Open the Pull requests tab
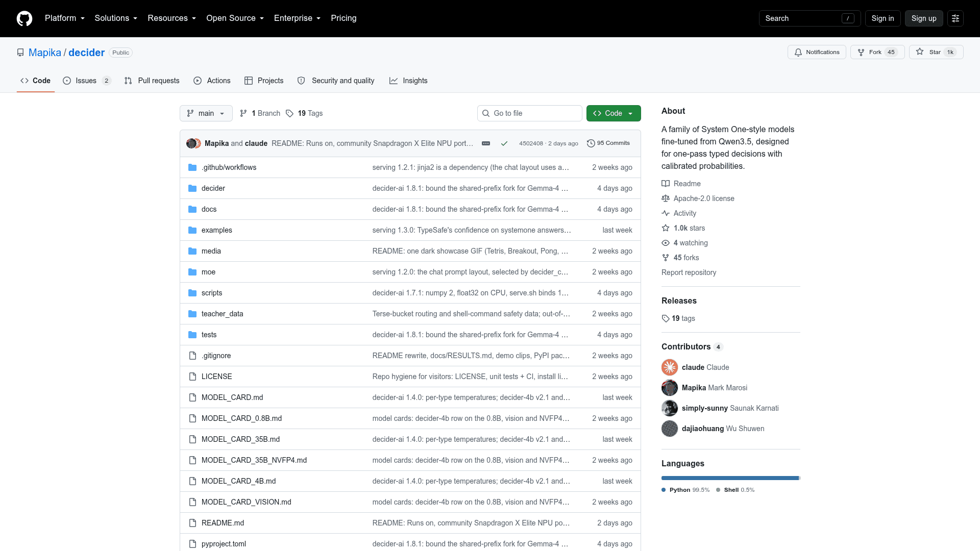Screen dimensions: 980x551 [x=152, y=81]
